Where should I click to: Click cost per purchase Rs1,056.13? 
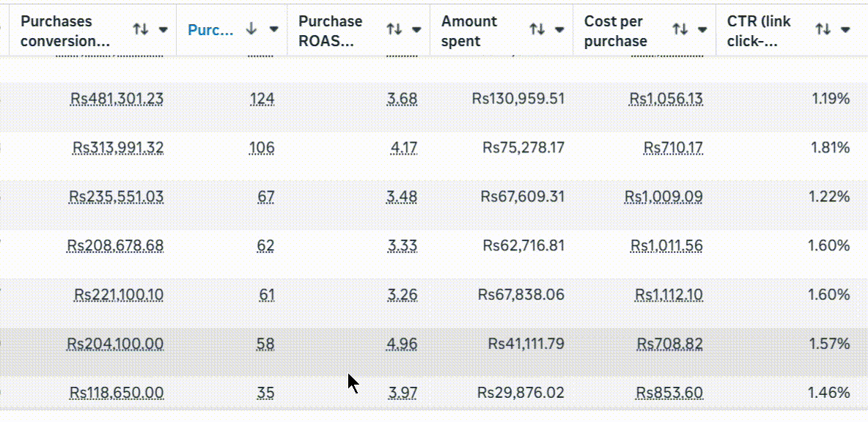[x=666, y=99]
